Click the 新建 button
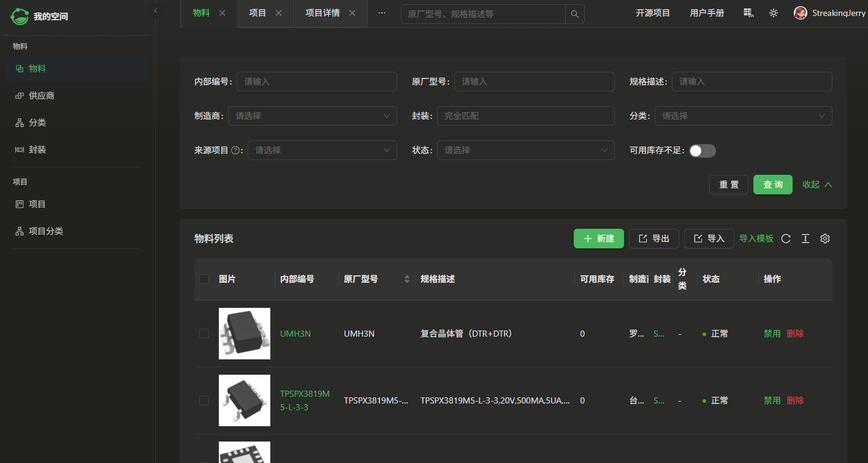 pos(599,239)
